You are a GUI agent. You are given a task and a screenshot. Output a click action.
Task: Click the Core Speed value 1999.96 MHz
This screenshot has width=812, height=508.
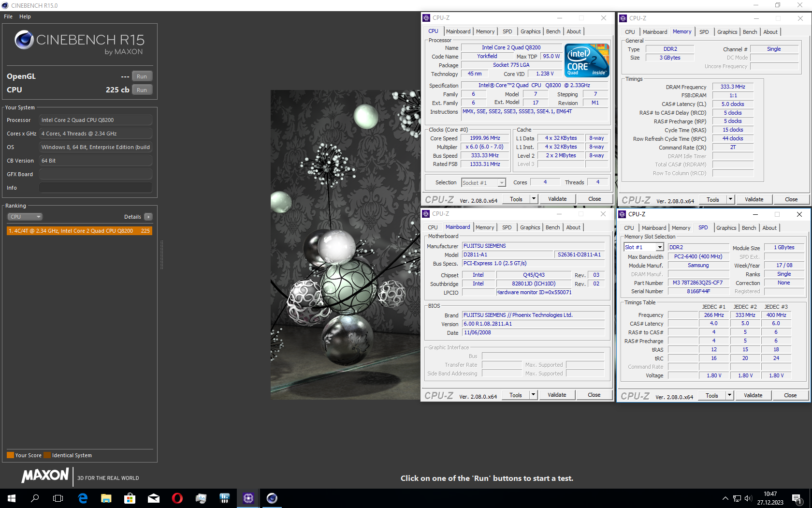point(485,138)
